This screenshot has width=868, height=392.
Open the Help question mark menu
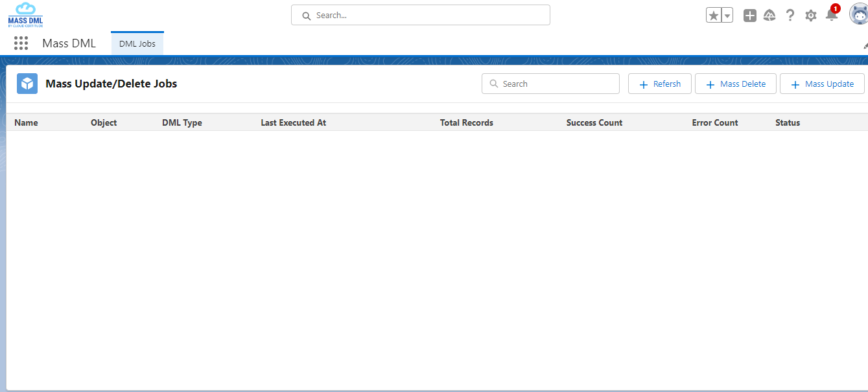pyautogui.click(x=790, y=16)
